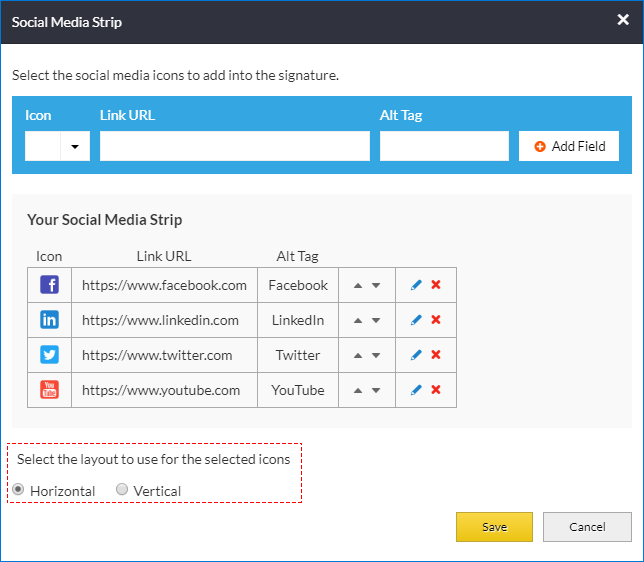Delete the LinkedIn row
The height and width of the screenshot is (562, 644).
(436, 319)
